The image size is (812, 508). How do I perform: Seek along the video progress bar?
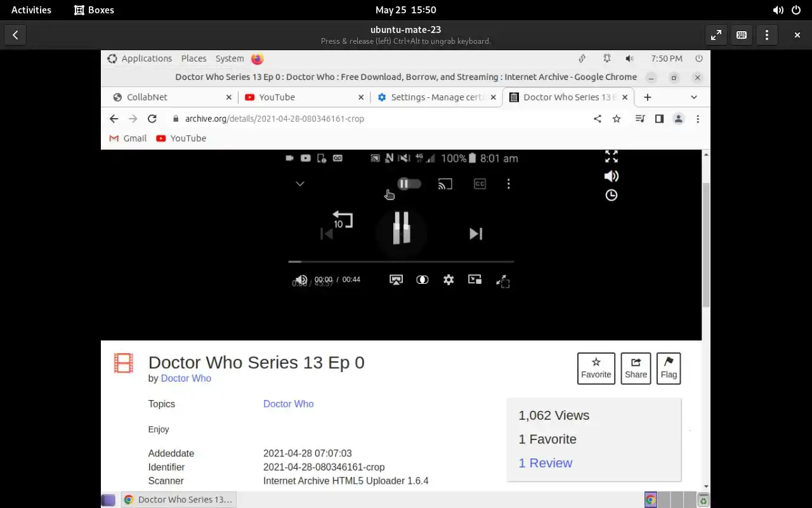click(401, 261)
